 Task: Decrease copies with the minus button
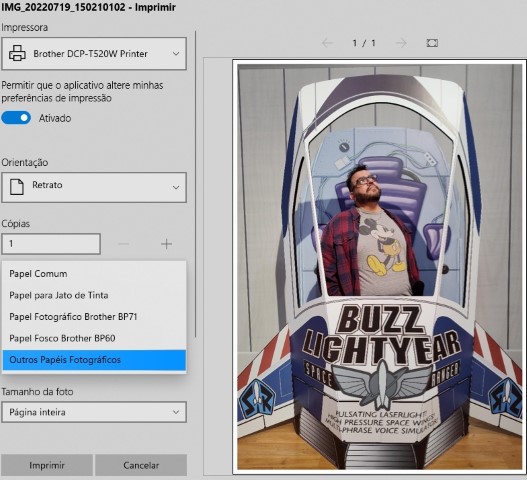(123, 244)
